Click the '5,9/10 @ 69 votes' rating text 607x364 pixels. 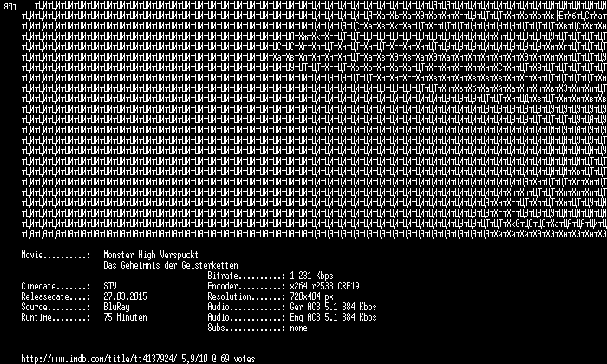219,359
